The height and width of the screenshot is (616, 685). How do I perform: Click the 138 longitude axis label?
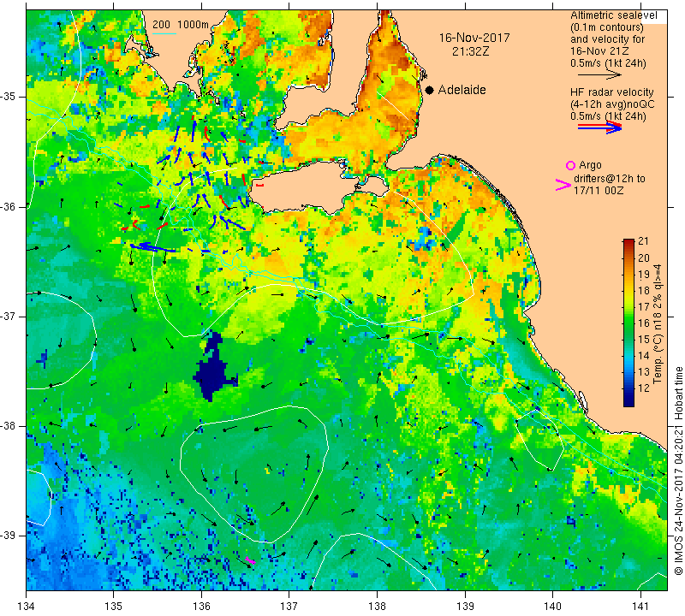377,607
